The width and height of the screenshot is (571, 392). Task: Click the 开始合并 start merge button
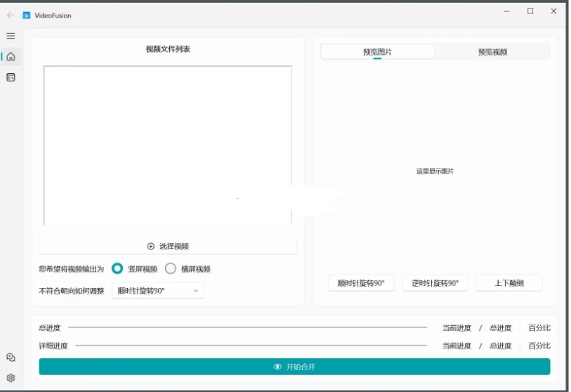pyautogui.click(x=294, y=367)
